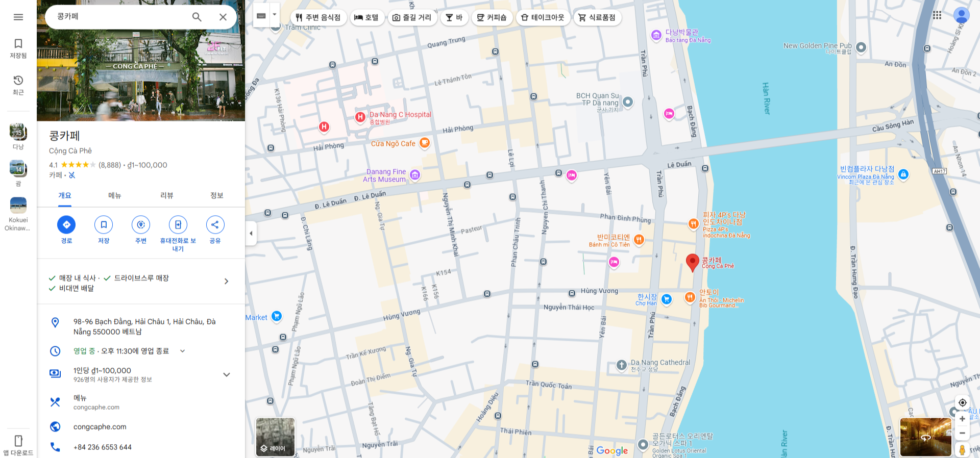Click the 경로 directions button
Viewport: 980px width, 458px height.
click(66, 225)
